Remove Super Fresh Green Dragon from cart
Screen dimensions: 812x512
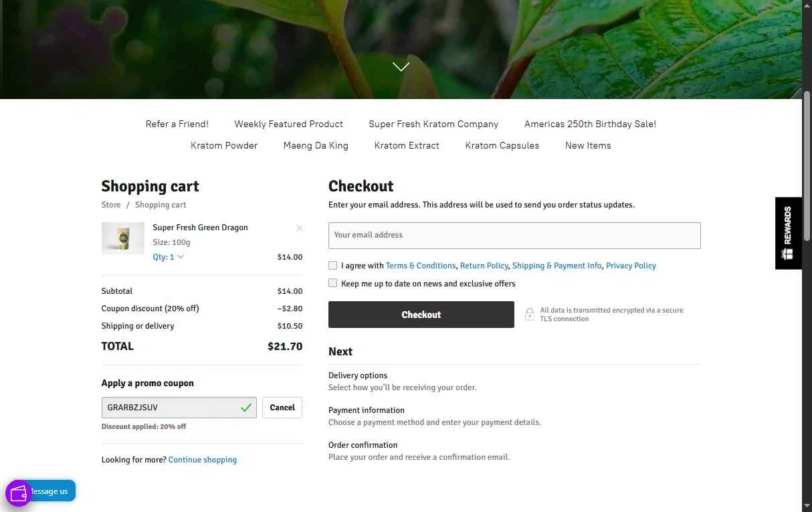[x=299, y=228]
